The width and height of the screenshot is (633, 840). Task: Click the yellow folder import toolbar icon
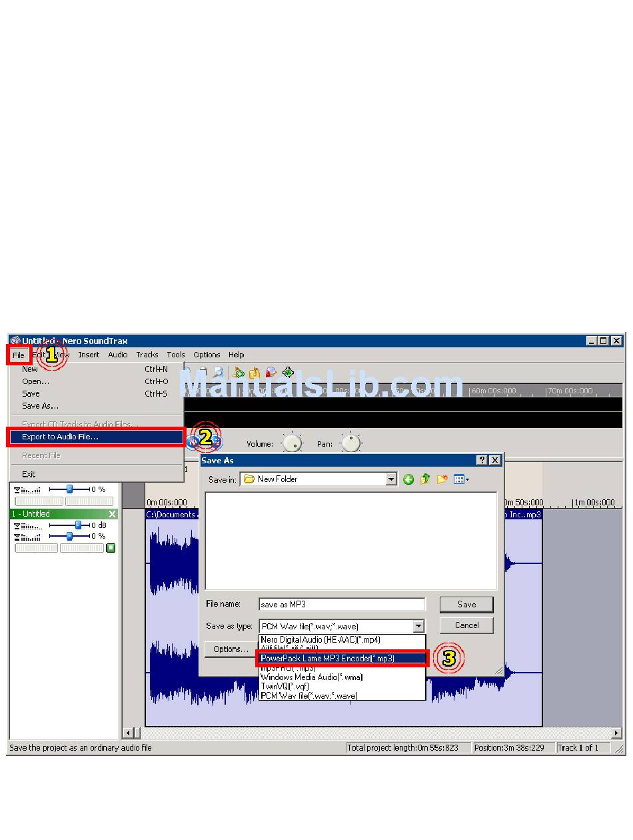[x=254, y=373]
